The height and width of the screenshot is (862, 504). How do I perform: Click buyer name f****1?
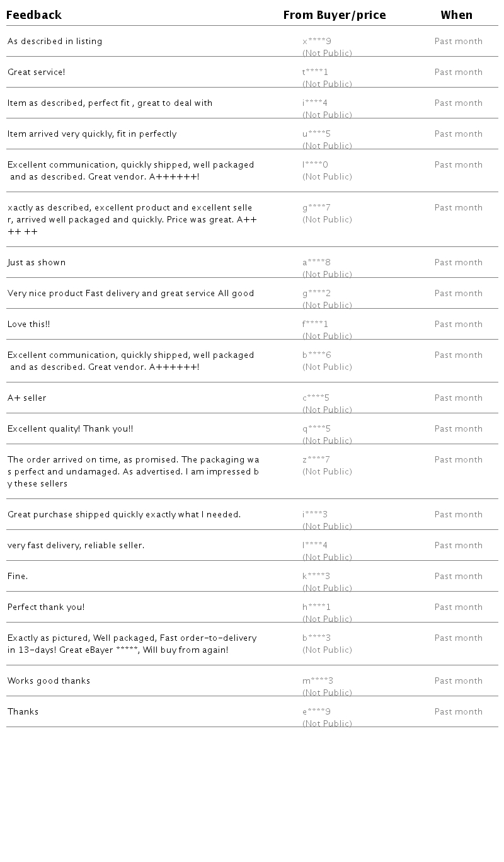[x=315, y=325]
